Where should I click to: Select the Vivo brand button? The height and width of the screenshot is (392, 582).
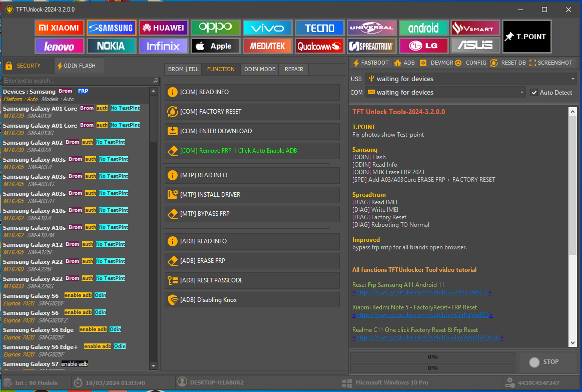pos(267,28)
